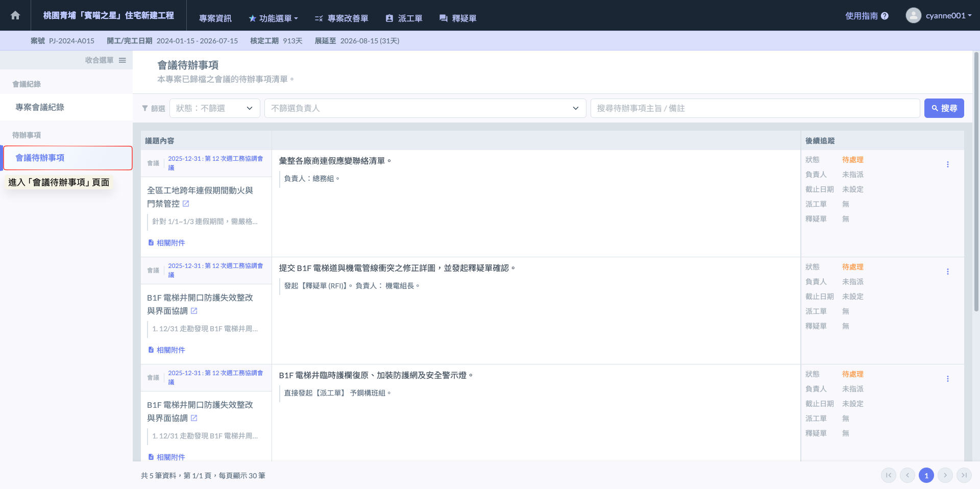Open the 釋疑單 navigation item
The image size is (980, 489).
pyautogui.click(x=458, y=18)
